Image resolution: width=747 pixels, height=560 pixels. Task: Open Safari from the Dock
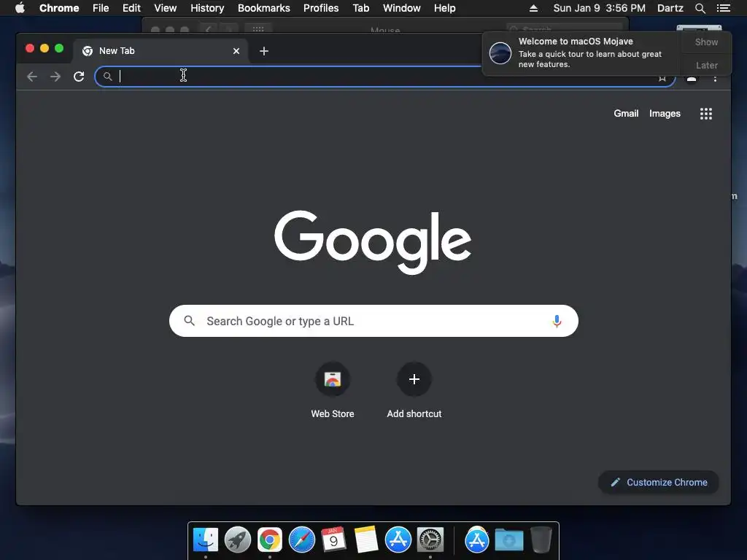point(302,540)
